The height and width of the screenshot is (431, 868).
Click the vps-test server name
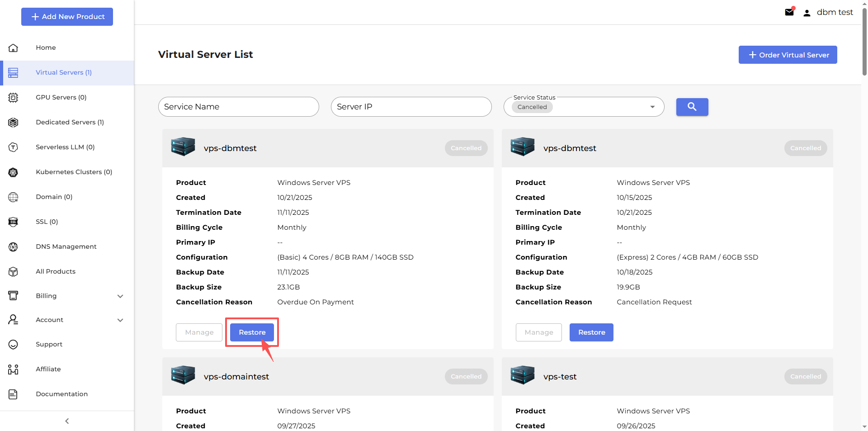560,377
